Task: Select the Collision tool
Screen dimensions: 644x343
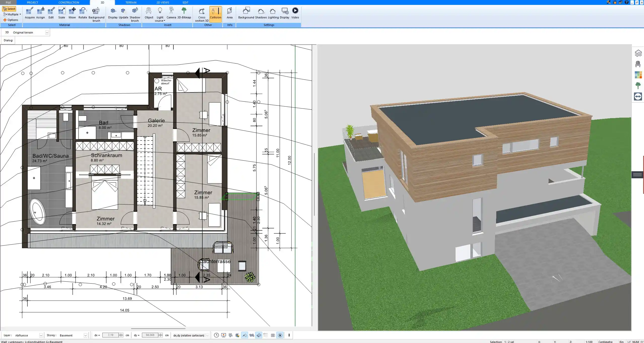Action: tap(215, 14)
